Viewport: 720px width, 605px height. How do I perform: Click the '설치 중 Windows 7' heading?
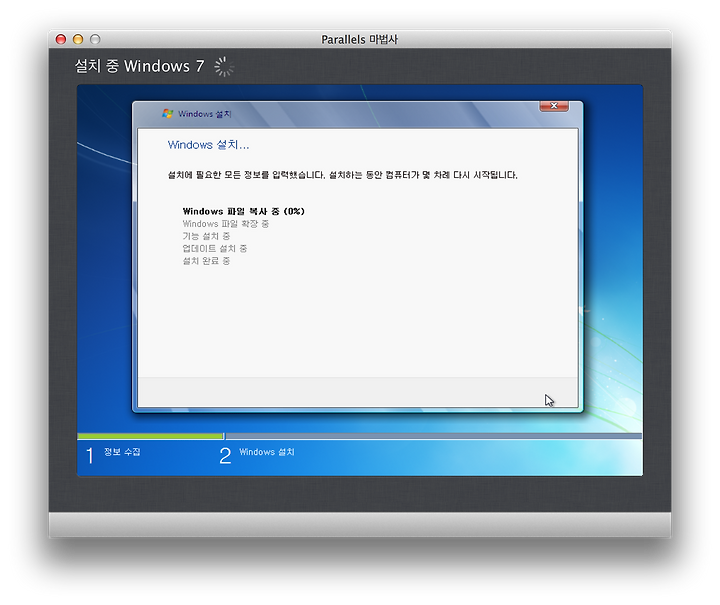point(140,66)
